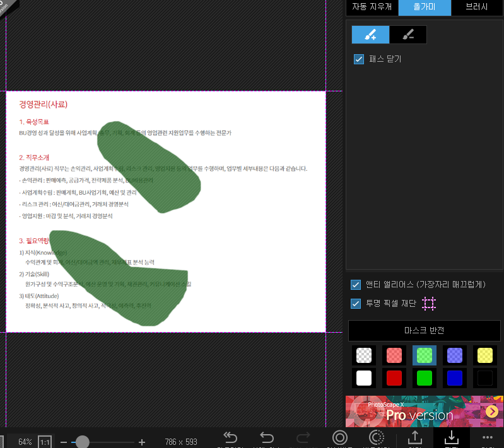Click the double-circle compare original icon

point(340,438)
